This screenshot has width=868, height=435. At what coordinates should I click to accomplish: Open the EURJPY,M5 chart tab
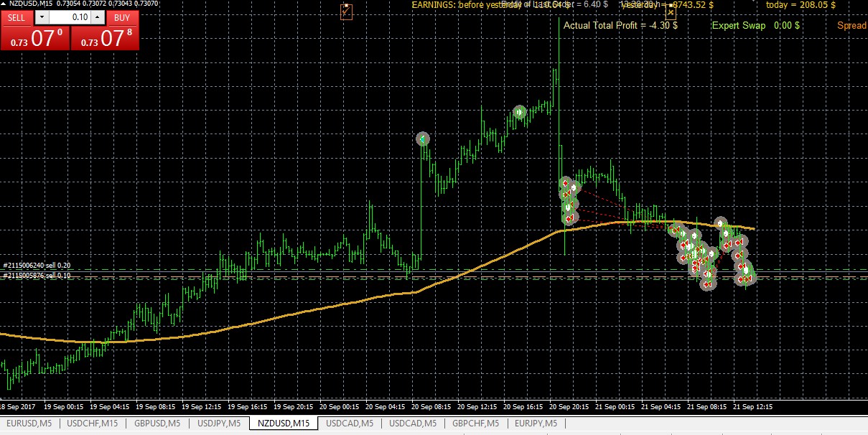pos(536,424)
